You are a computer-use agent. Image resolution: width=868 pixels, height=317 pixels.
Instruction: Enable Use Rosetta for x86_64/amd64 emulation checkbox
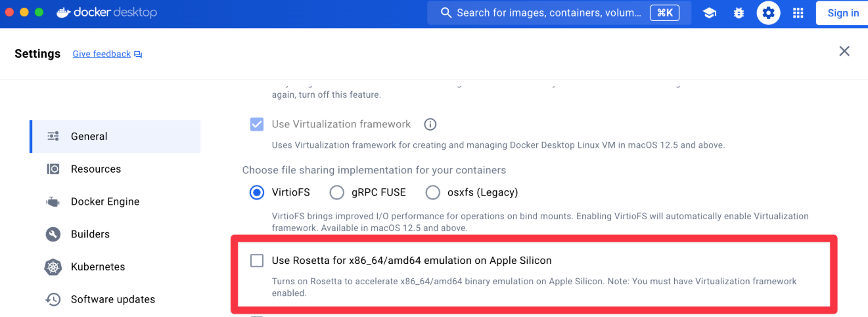[x=257, y=261]
